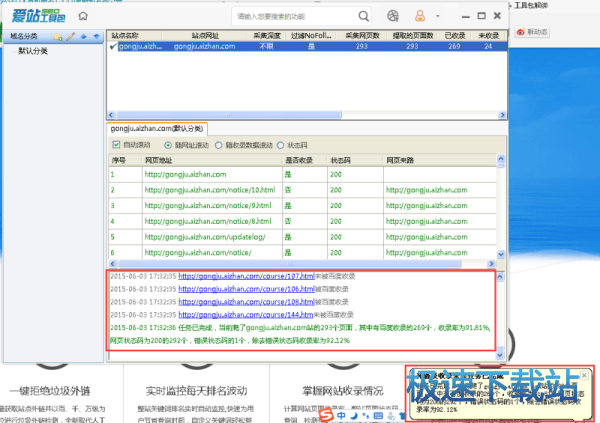Click site list scroll left arrow
Viewport: 600px width, 423px height.
pos(111,115)
